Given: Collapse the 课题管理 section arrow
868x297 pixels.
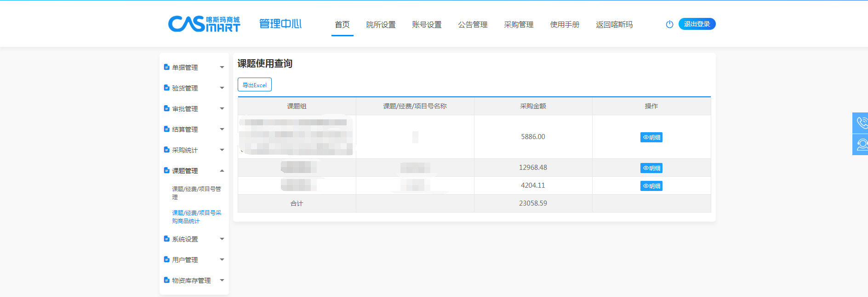Looking at the screenshot, I should coord(222,171).
